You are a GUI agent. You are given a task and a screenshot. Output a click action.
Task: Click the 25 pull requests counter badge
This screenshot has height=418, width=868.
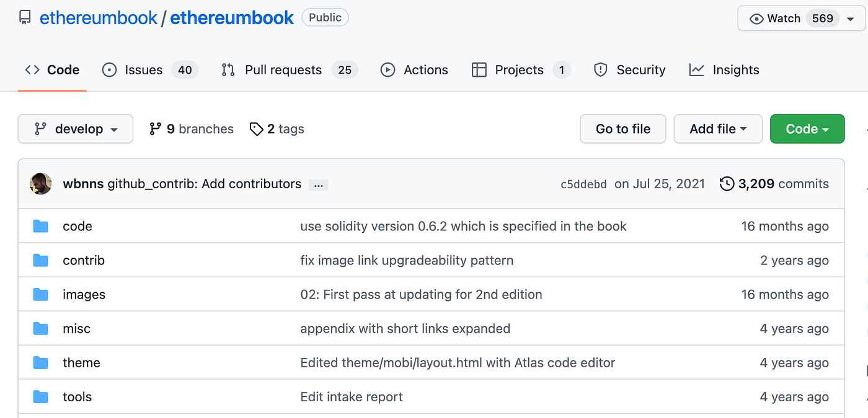[x=345, y=70]
